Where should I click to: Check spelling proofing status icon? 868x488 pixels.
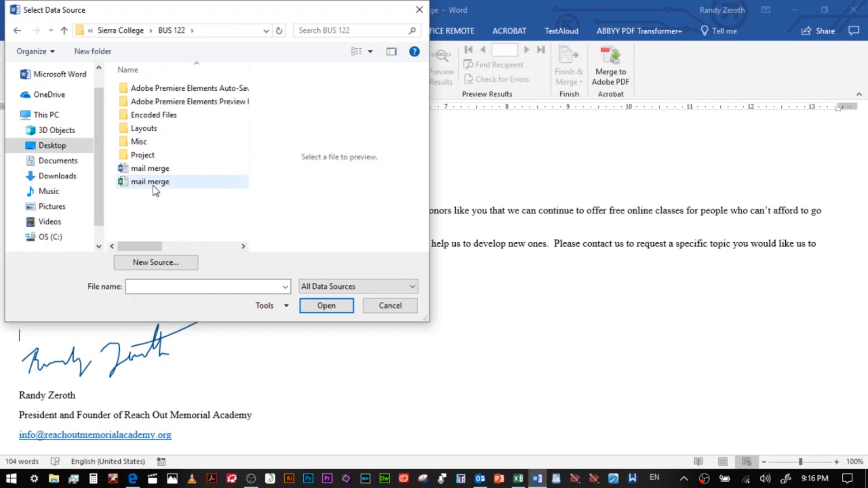[55, 461]
